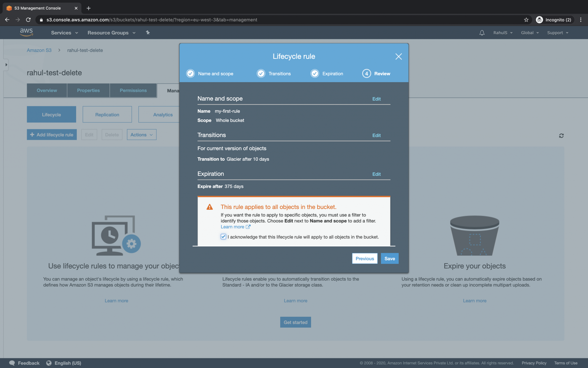Image resolution: width=588 pixels, height=368 pixels.
Task: Reload the page with the refresh icon
Action: [28, 20]
